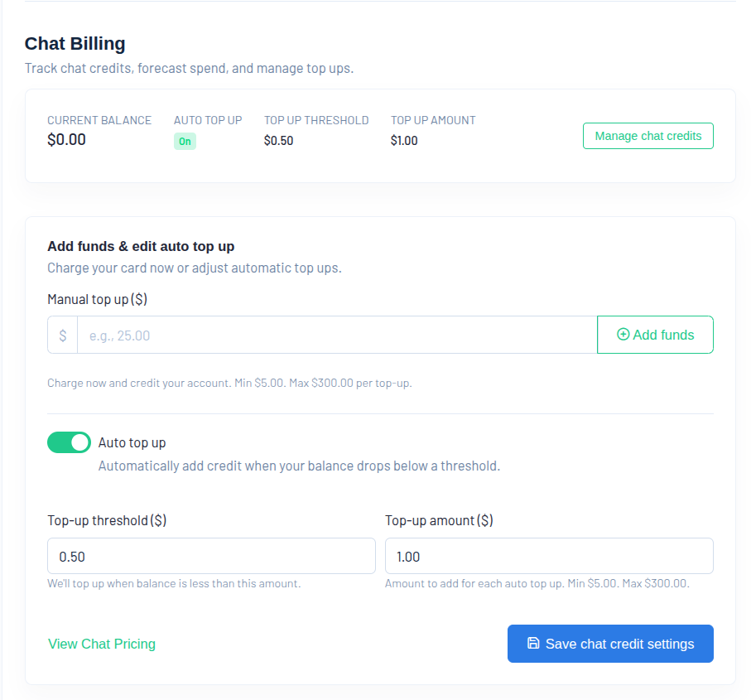Click the Top-up amount input showing 1.00
Viewport: 751px width, 700px height.
tap(548, 556)
